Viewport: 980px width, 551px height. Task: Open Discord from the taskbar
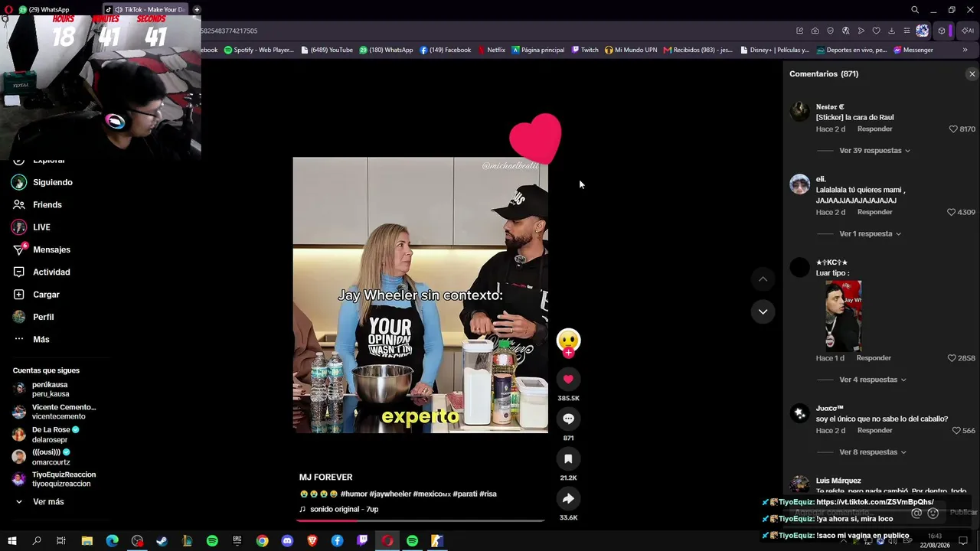coord(287,541)
